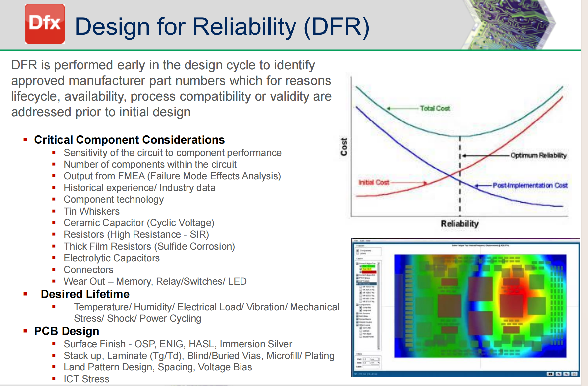
Task: Open the View menu
Action: click(368, 241)
